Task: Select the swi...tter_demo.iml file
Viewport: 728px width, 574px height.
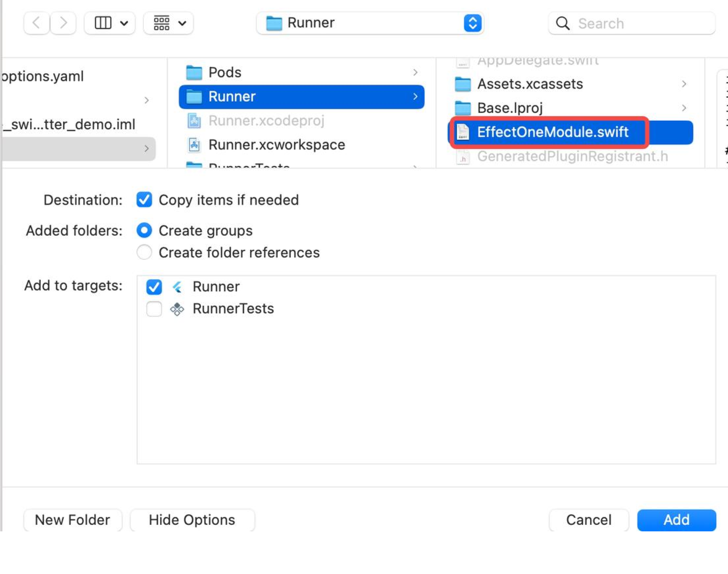Action: click(x=69, y=124)
